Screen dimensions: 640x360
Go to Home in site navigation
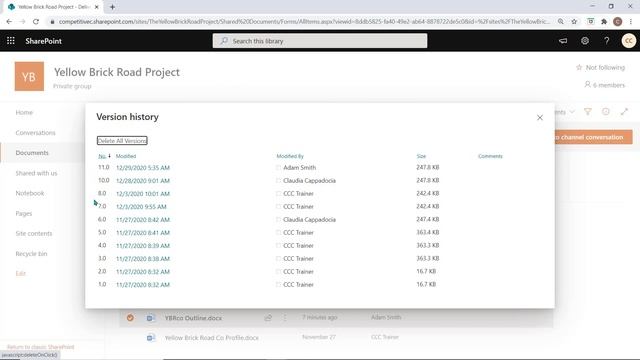tap(24, 112)
